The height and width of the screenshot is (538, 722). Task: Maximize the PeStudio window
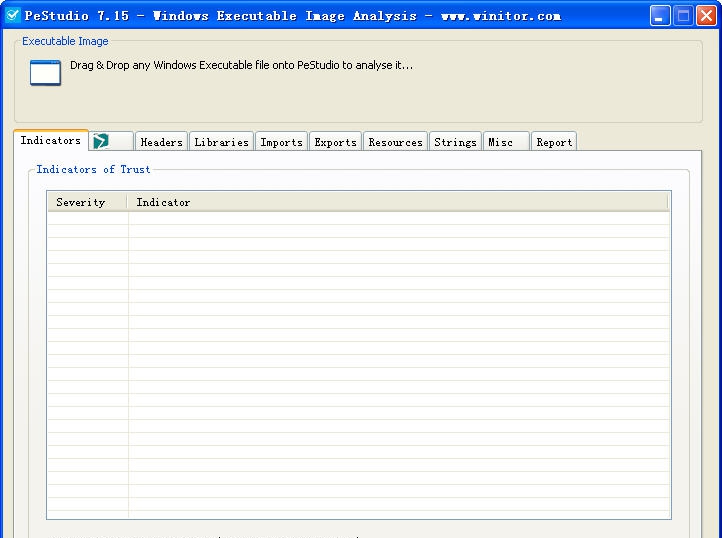(x=683, y=16)
